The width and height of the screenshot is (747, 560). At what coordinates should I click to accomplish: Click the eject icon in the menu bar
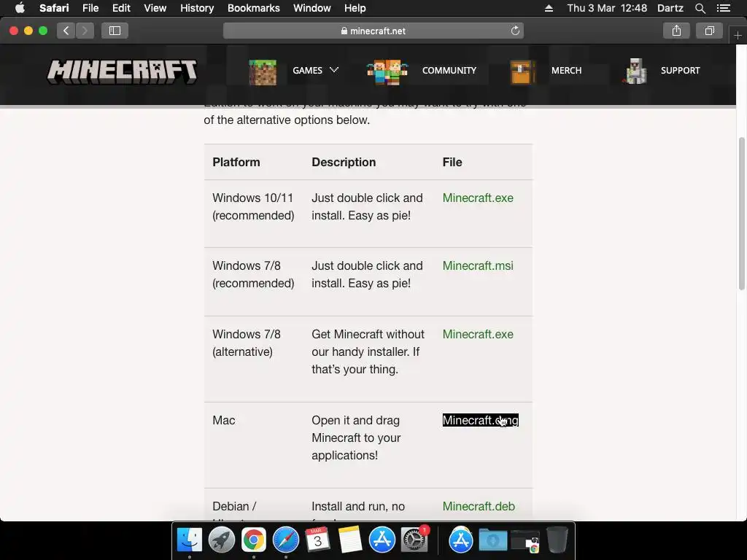click(x=549, y=8)
